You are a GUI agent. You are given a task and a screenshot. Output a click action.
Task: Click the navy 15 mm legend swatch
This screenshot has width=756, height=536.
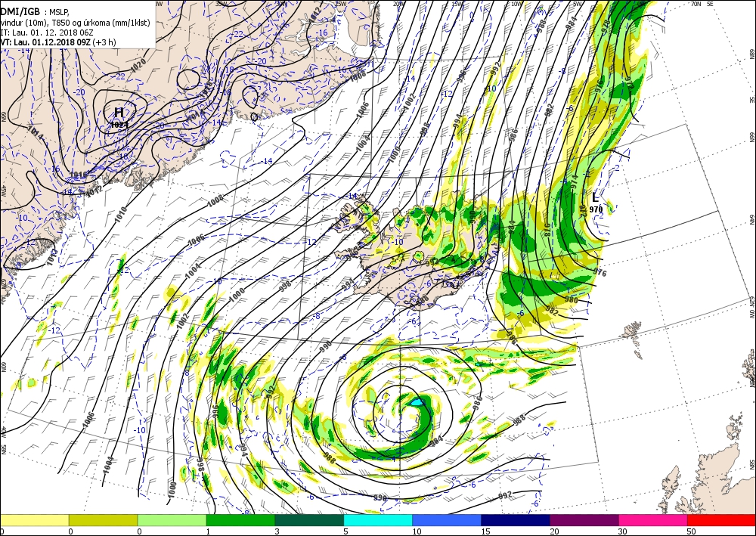click(516, 520)
